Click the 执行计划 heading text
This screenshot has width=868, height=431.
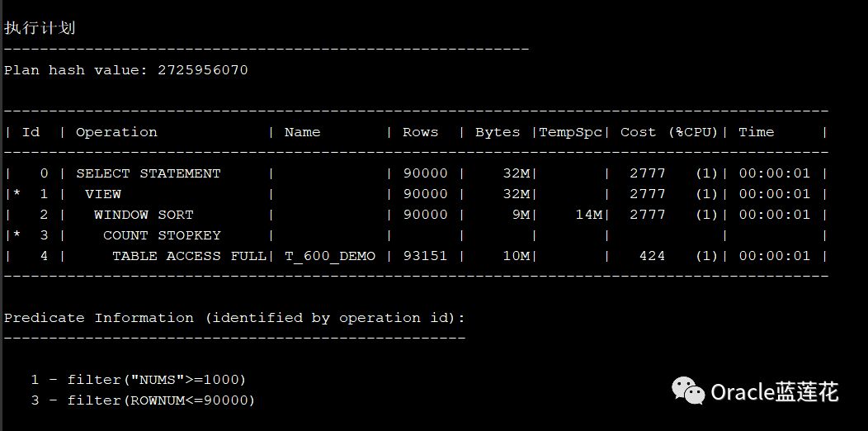point(40,28)
